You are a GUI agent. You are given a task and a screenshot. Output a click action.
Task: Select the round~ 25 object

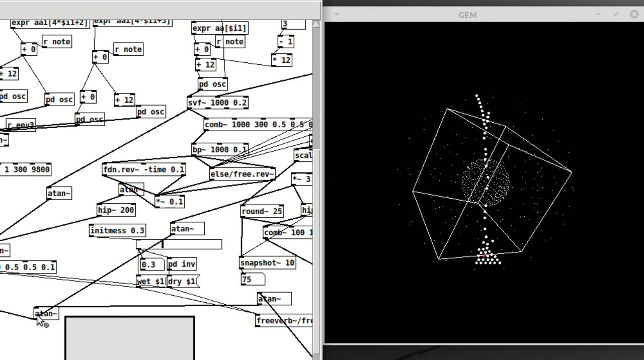(262, 211)
